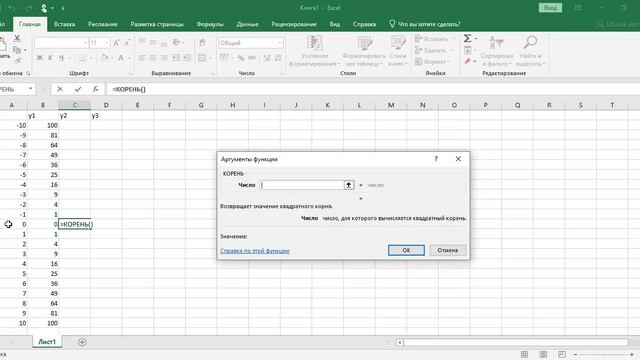Cancel formula with the X in formula bar
This screenshot has height=360, width=640.
click(60, 89)
